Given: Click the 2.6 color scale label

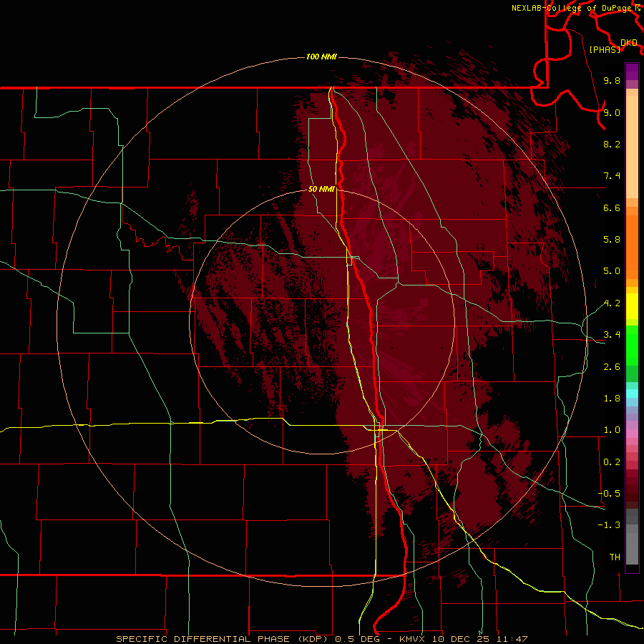Looking at the screenshot, I should tap(612, 367).
